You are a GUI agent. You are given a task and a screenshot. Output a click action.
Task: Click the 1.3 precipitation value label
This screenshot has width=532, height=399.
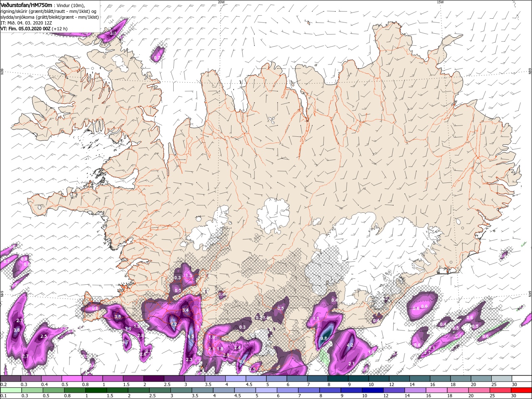point(189,276)
